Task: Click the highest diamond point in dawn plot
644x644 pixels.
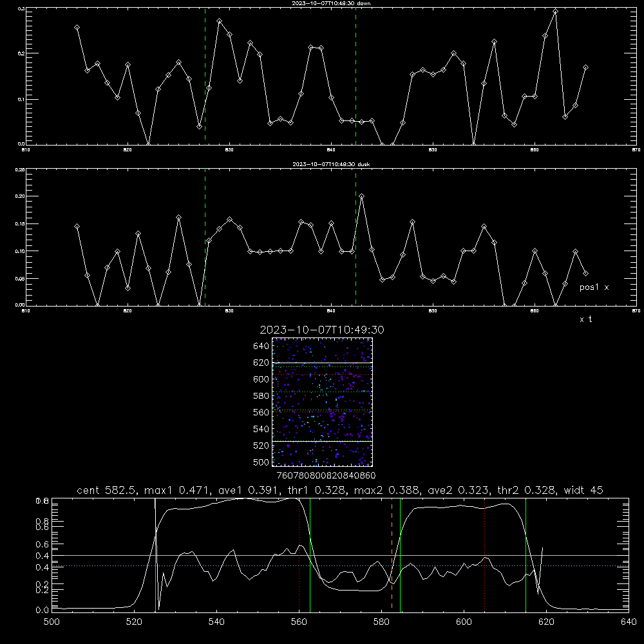Action: pyautogui.click(x=555, y=11)
